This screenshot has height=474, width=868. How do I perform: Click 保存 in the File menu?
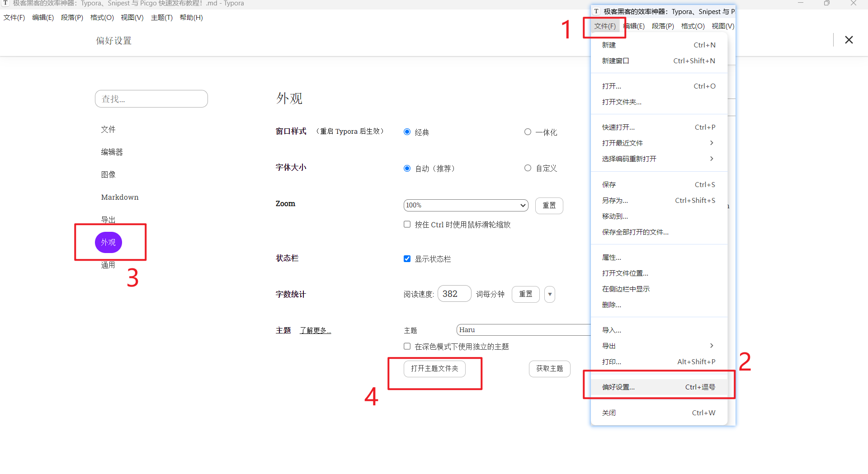tap(659, 184)
